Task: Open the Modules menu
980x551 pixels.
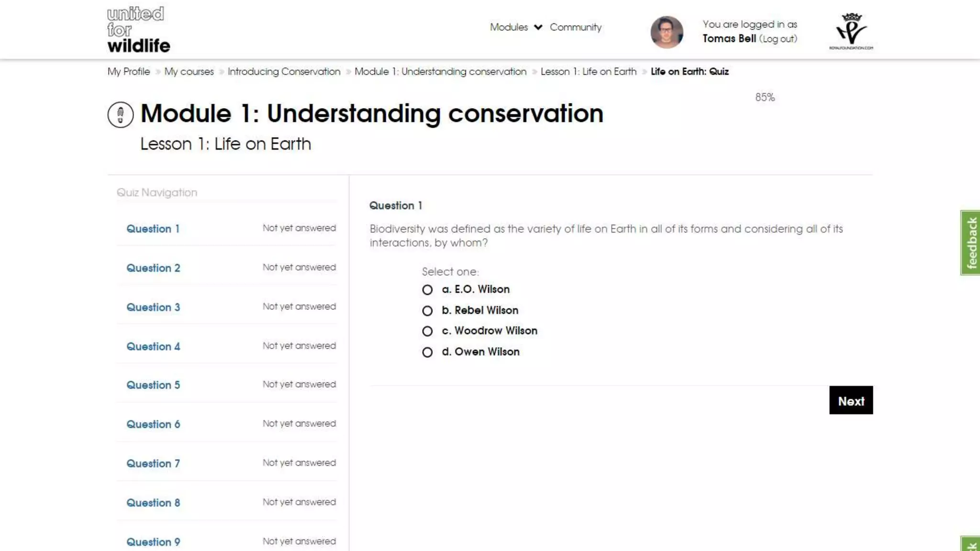Action: [x=509, y=27]
